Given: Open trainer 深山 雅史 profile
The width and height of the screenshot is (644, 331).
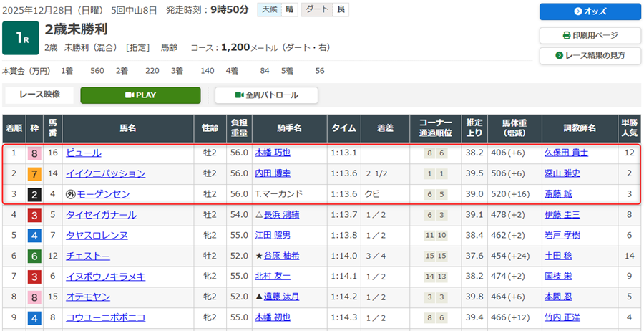Looking at the screenshot, I should (562, 173).
